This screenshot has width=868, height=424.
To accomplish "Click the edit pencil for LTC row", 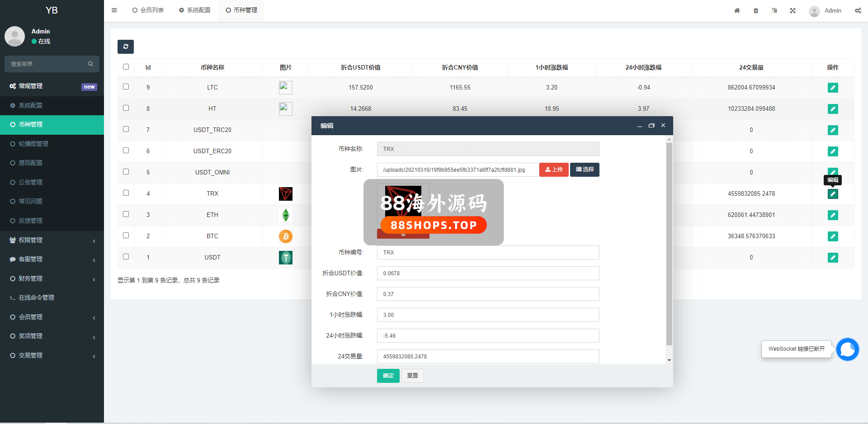I will click(832, 88).
